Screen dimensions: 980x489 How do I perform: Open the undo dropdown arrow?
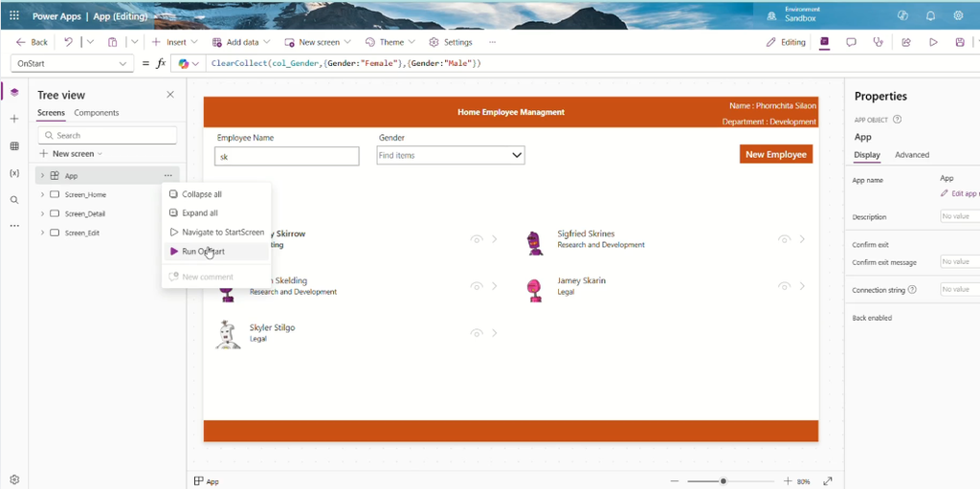(x=90, y=42)
